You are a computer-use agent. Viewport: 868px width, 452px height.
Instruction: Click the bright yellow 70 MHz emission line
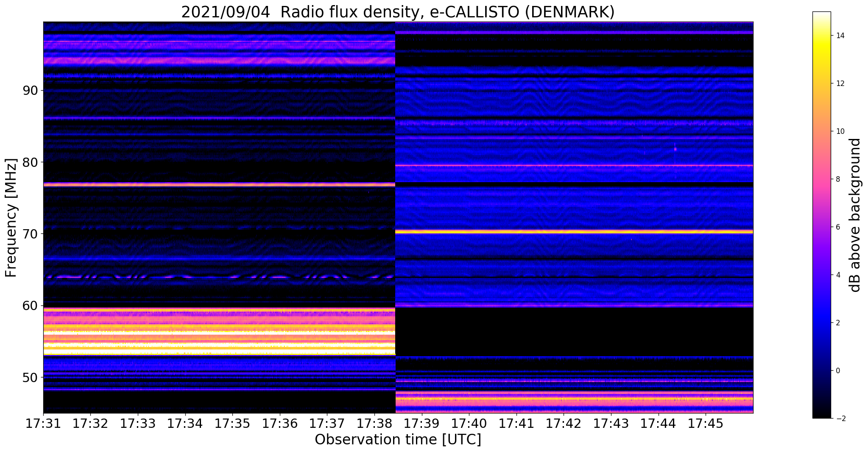click(x=574, y=232)
